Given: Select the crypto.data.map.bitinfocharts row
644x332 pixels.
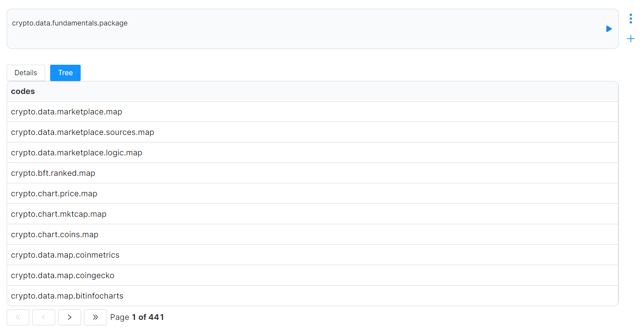Looking at the screenshot, I should 313,296.
